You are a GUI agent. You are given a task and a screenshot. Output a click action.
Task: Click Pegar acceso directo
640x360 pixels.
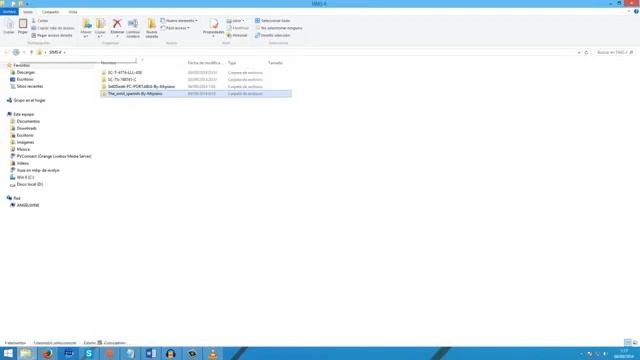click(52, 36)
